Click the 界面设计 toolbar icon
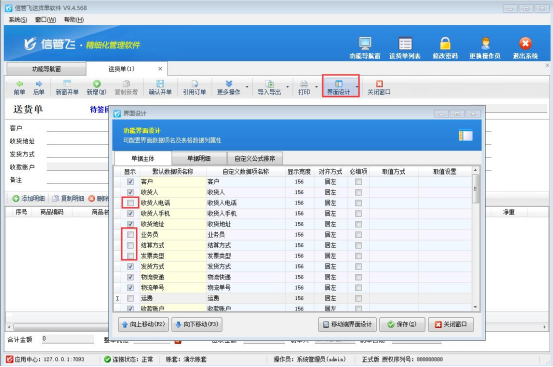553x367 pixels. click(x=339, y=84)
